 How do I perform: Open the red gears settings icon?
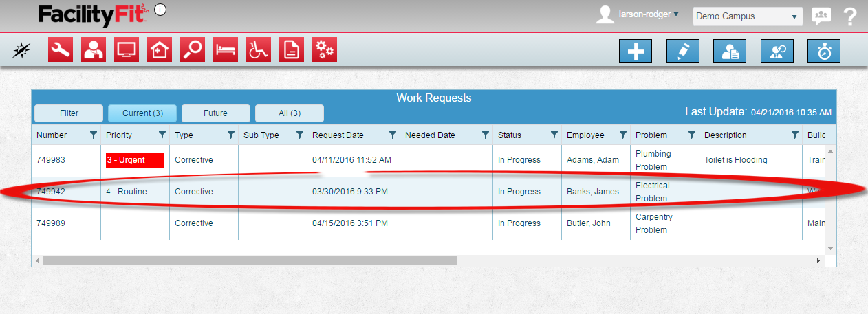point(325,50)
